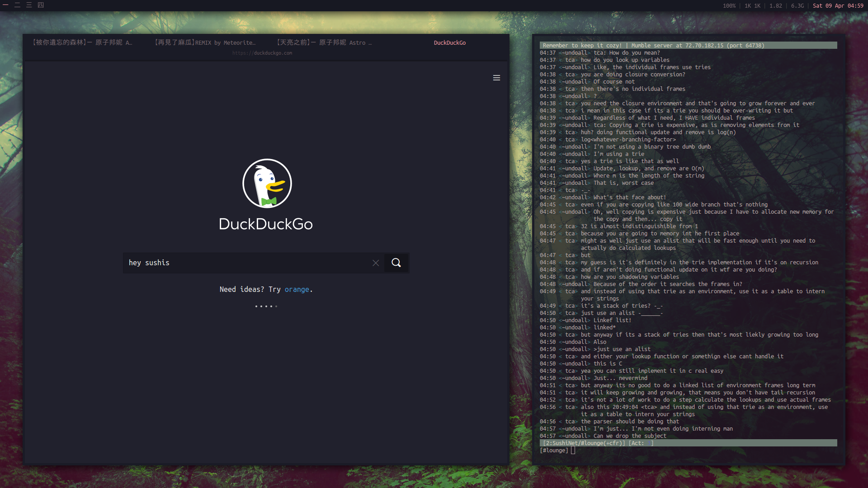Select the active DuckDuckGo tab

pos(449,42)
